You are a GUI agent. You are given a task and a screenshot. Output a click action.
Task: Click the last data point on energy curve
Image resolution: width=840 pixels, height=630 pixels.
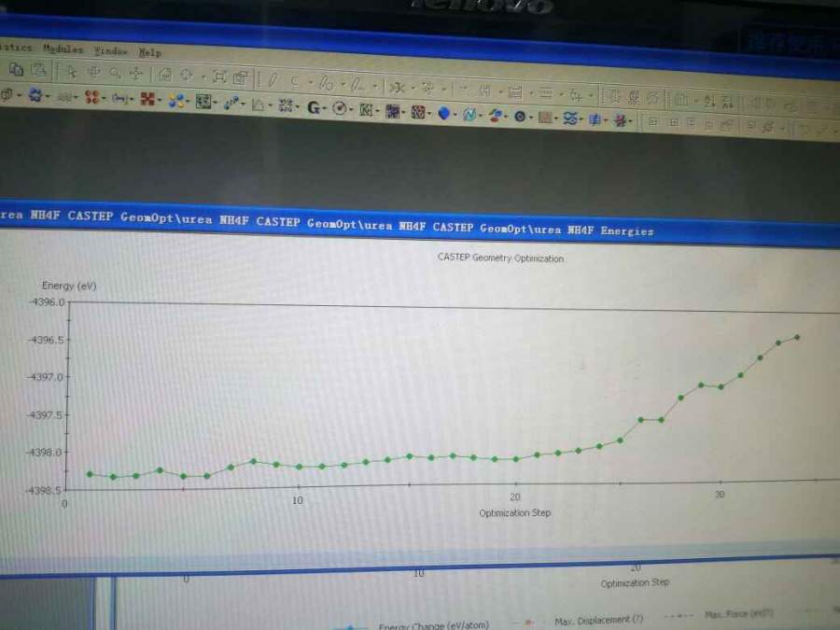tap(797, 337)
